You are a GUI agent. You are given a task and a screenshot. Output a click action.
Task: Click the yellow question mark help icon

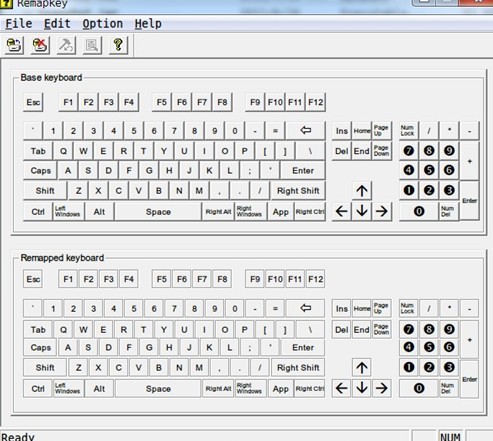(118, 45)
